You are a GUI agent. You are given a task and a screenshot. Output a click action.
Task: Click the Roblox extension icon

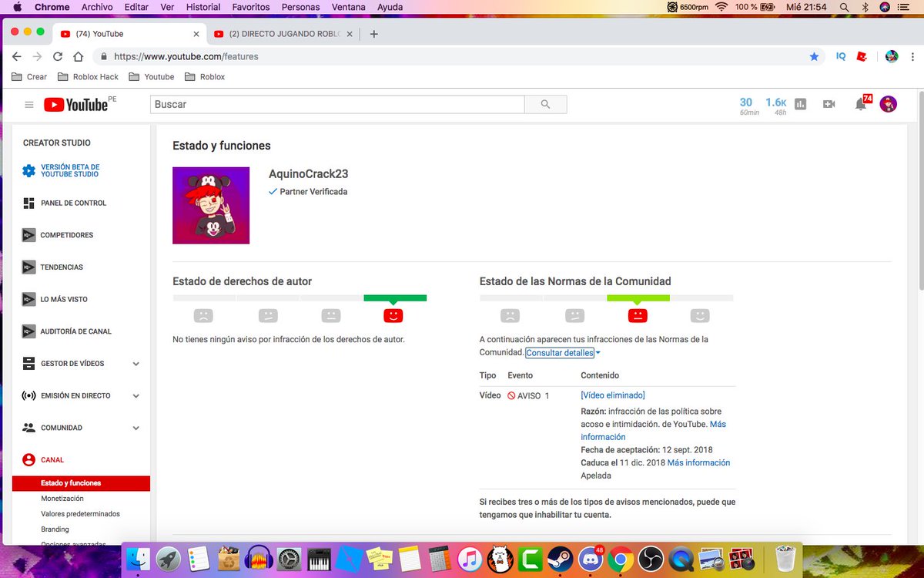pyautogui.click(x=863, y=56)
